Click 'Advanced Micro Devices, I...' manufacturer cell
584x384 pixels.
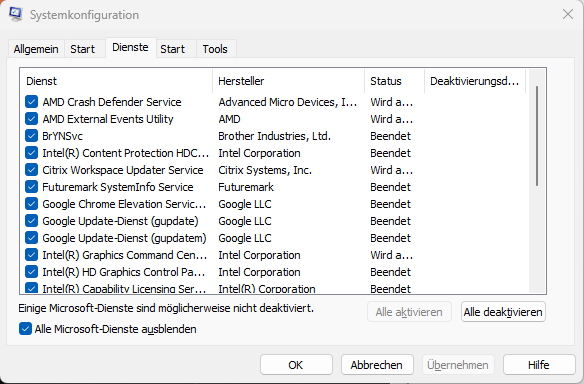pos(288,102)
